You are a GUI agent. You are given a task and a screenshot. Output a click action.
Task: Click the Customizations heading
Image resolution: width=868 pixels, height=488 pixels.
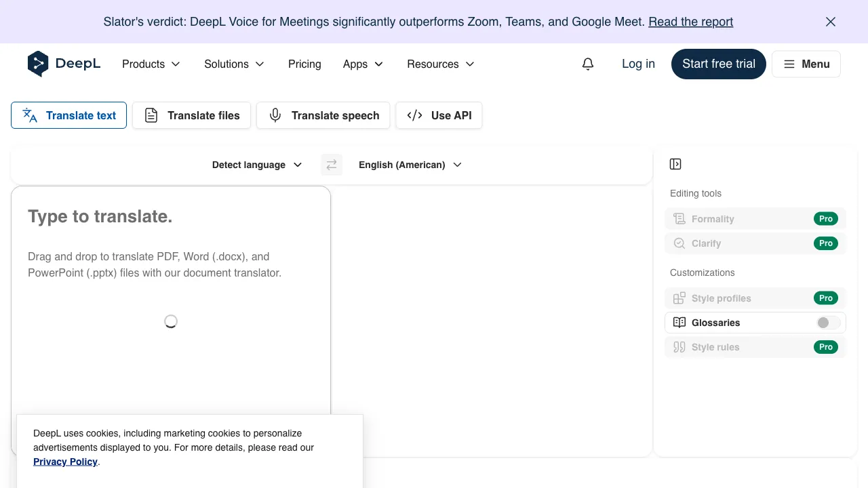(x=703, y=272)
